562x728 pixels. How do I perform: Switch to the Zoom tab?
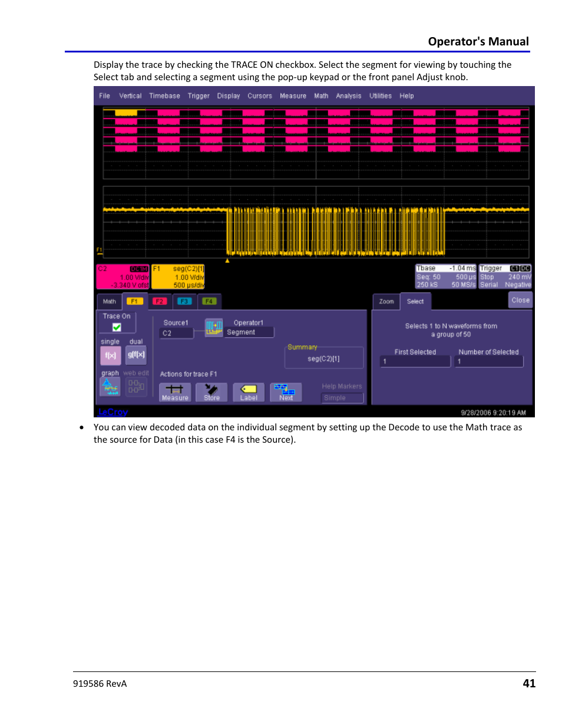(x=386, y=301)
